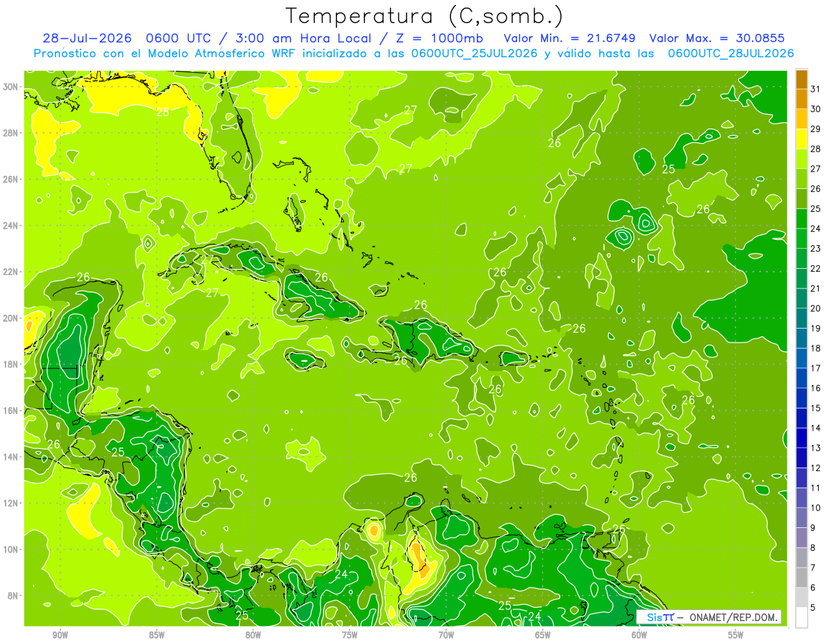Click the 26N latitude axis label
This screenshot has height=644, width=834.
click(12, 179)
